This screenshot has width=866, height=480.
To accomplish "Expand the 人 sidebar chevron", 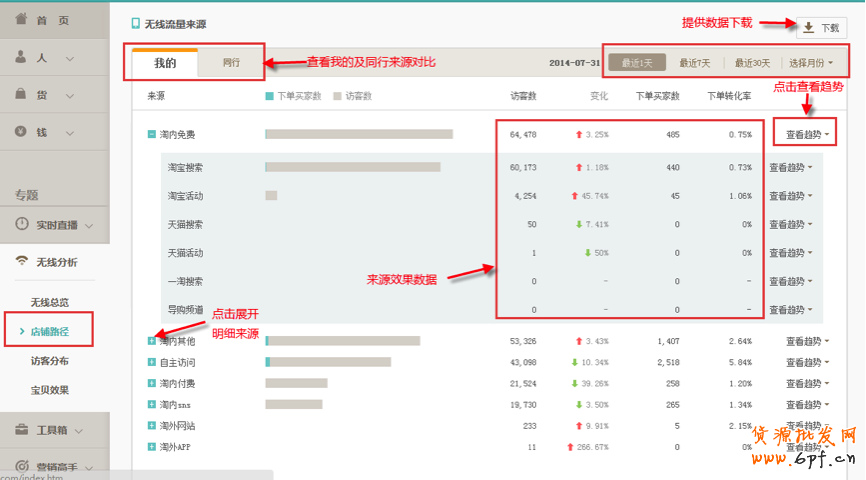I will (x=70, y=58).
